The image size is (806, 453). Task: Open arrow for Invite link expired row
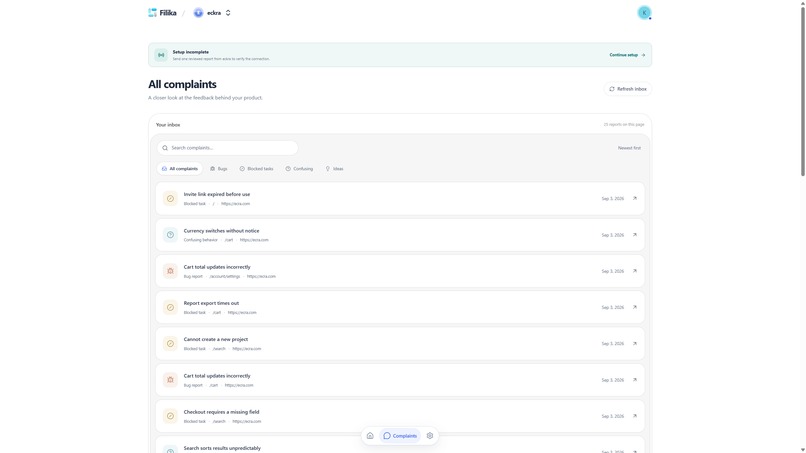(634, 198)
